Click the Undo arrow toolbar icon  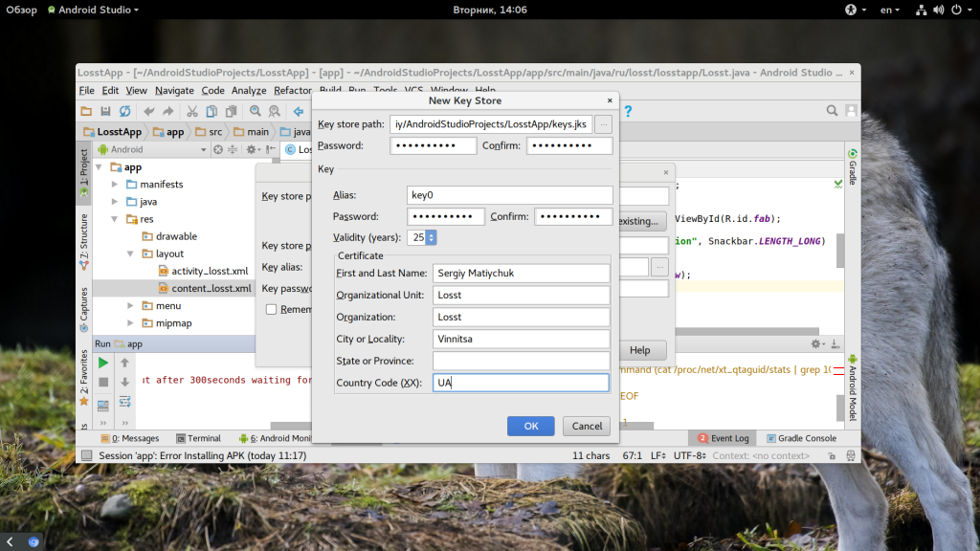149,112
